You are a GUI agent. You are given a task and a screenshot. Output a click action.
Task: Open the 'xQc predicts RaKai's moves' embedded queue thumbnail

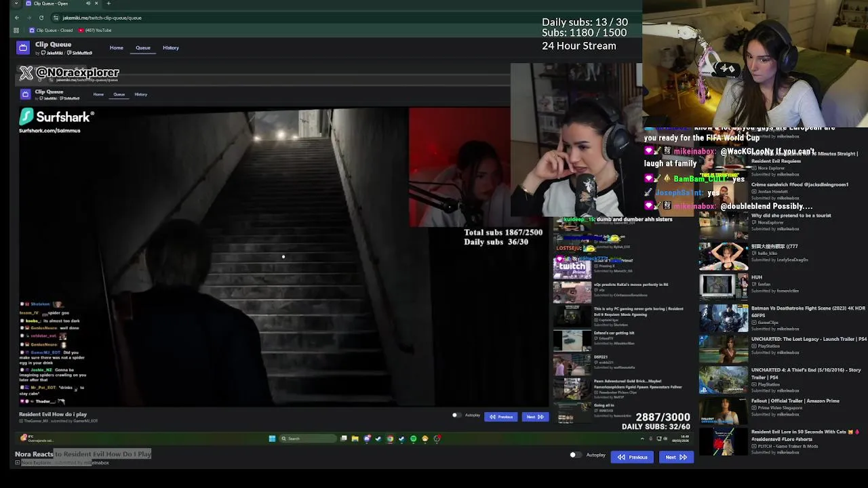point(572,291)
